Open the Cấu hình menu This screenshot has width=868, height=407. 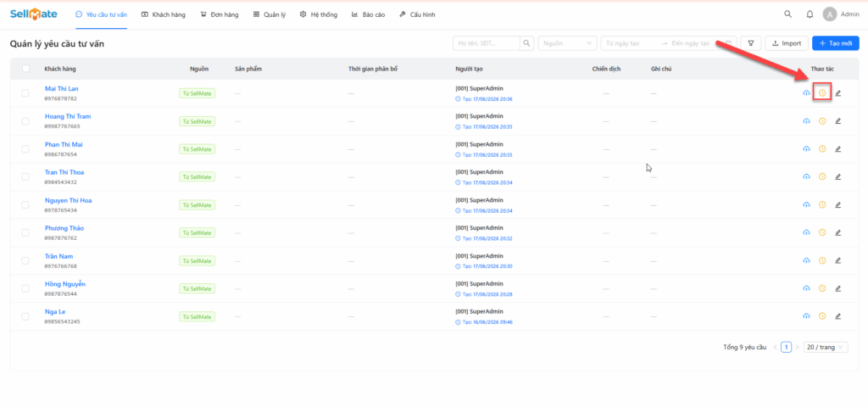coord(417,15)
